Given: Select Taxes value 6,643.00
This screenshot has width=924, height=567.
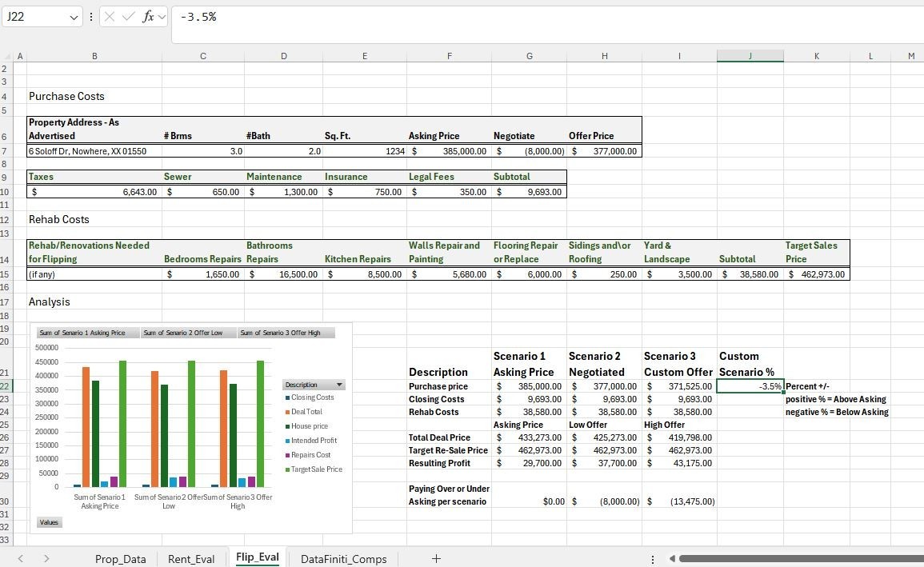Looking at the screenshot, I should click(94, 192).
